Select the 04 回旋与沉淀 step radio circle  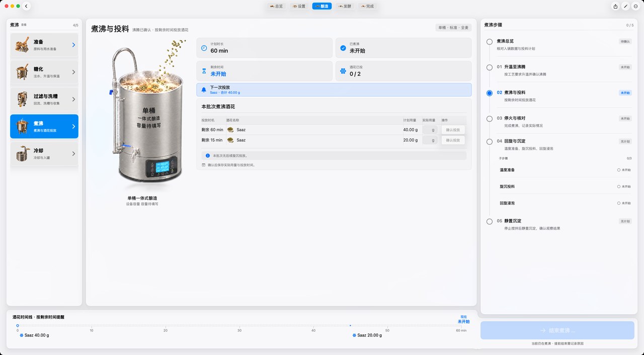coord(490,141)
